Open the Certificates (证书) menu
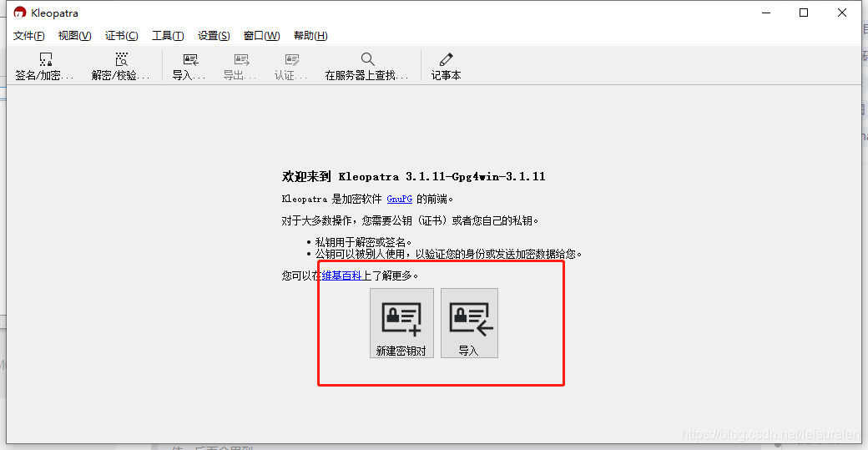Screen dimensions: 868x450 pos(121,35)
